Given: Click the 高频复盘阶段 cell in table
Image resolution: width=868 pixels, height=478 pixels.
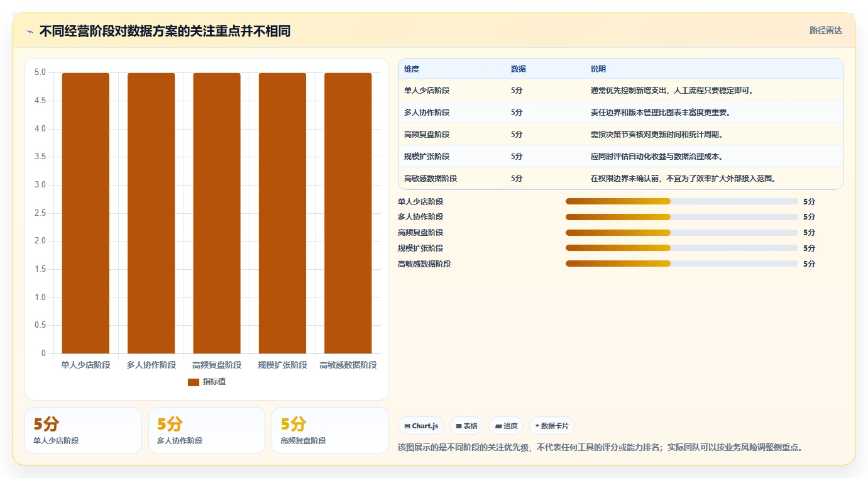Looking at the screenshot, I should (x=427, y=135).
